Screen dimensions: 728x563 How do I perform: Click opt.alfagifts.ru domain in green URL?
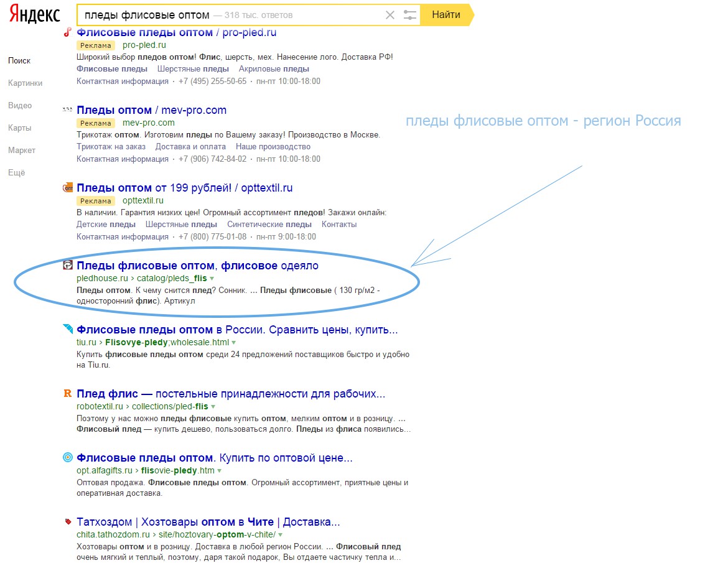105,471
